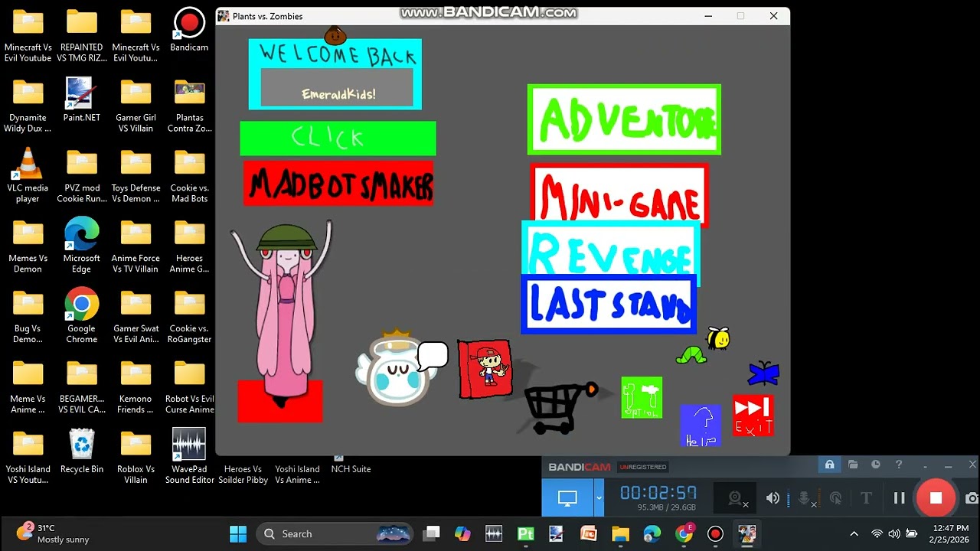Click the blue butterfly icon
Viewport: 980px width, 551px height.
(763, 373)
